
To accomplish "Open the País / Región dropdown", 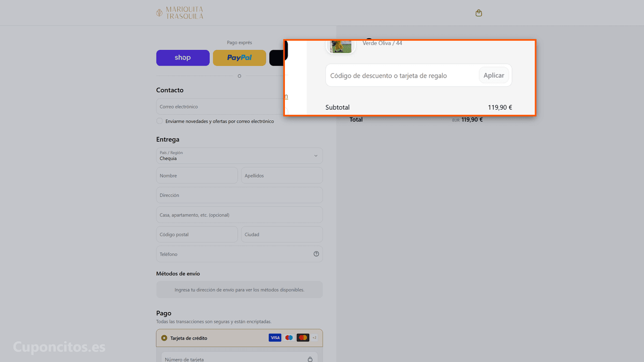I will coord(239,156).
